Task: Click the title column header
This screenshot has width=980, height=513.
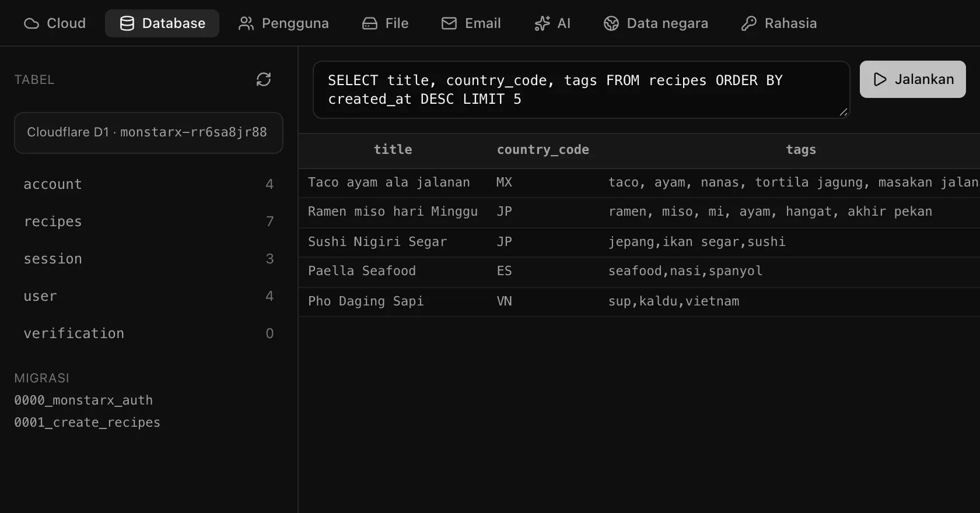Action: [x=393, y=150]
